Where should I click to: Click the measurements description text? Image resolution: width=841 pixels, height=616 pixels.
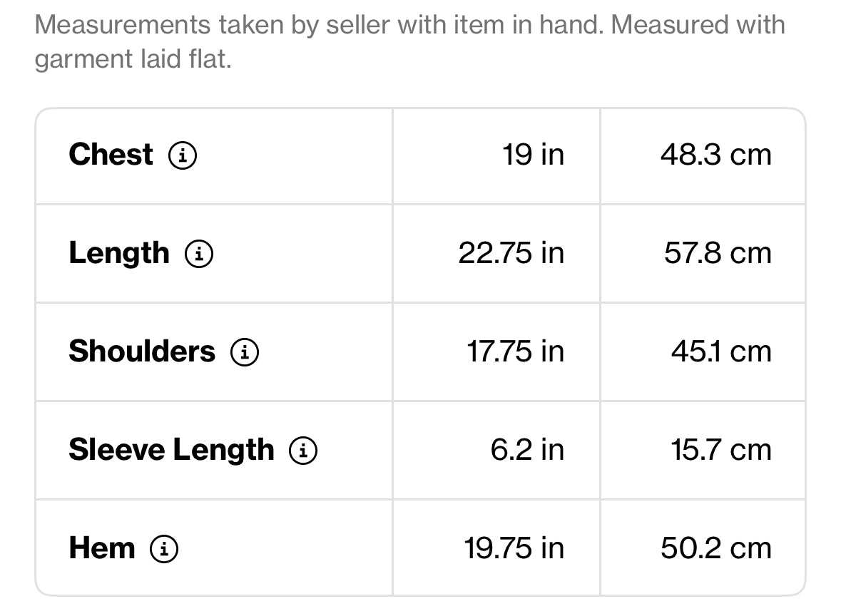click(410, 42)
